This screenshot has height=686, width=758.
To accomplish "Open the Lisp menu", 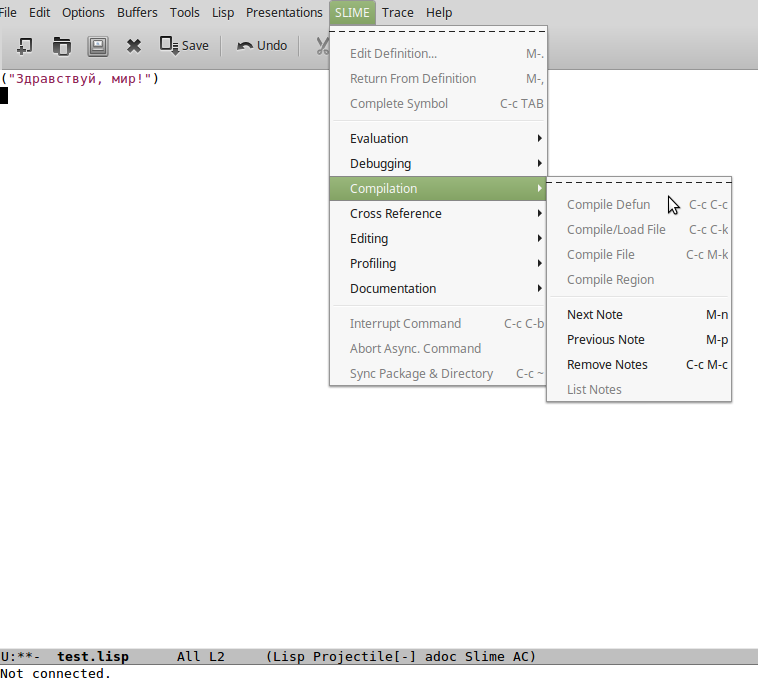I will tap(223, 13).
